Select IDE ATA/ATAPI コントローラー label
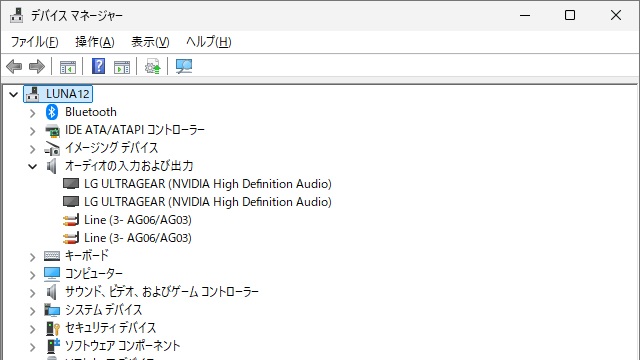This screenshot has width=640, height=360. (135, 130)
